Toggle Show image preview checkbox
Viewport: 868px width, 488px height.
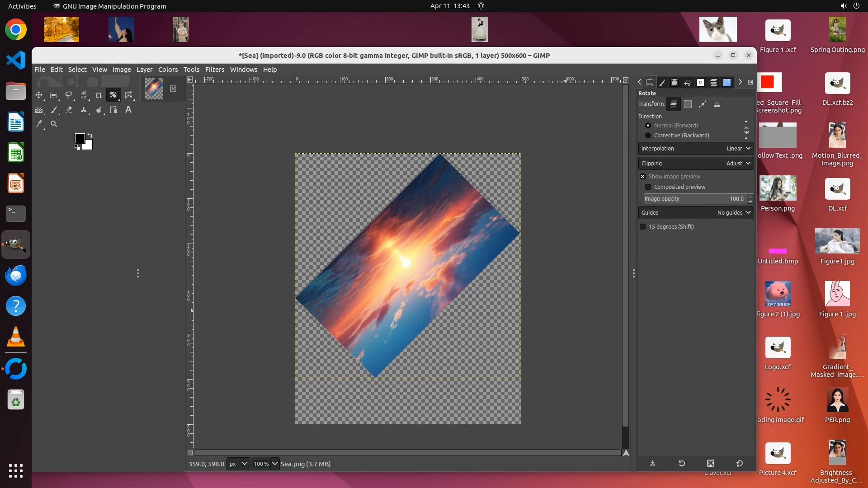coord(643,177)
